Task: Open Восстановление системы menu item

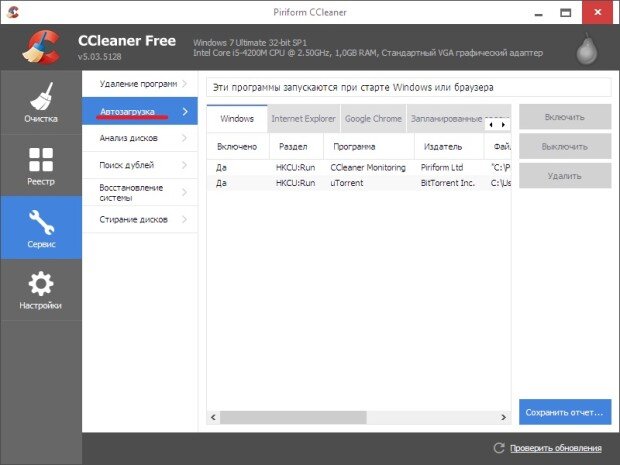Action: coord(140,192)
